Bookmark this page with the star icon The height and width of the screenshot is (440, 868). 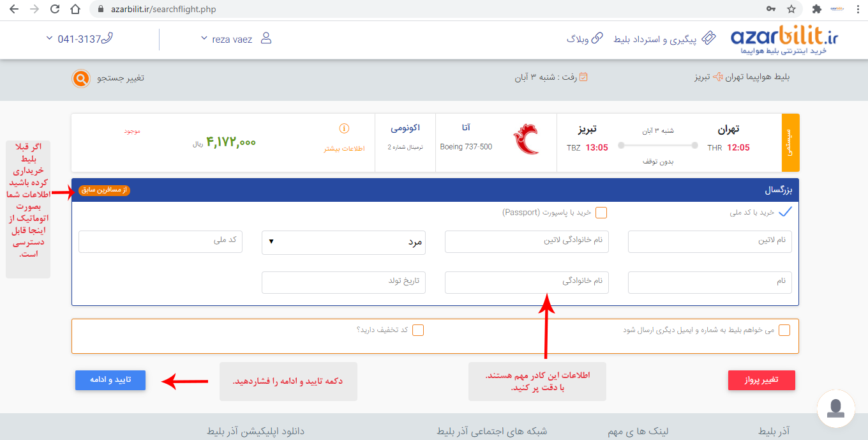[x=791, y=10]
